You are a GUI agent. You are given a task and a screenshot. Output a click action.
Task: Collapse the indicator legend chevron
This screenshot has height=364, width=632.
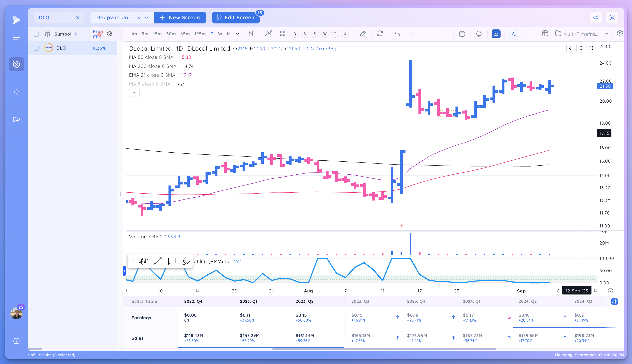[x=134, y=93]
